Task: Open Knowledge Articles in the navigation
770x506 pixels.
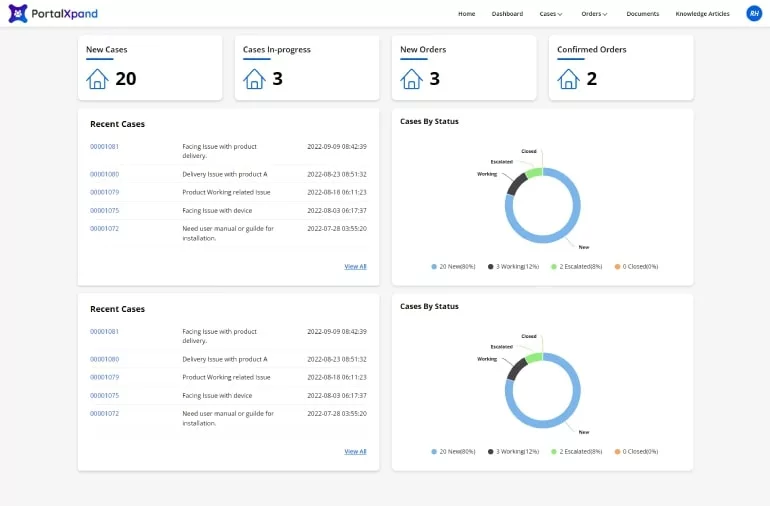Action: point(702,14)
